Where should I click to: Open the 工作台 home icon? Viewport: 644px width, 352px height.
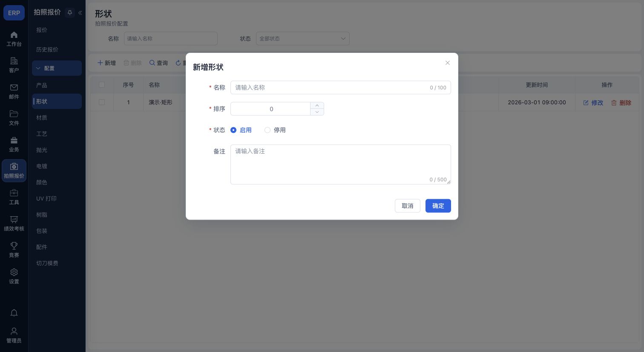point(14,35)
